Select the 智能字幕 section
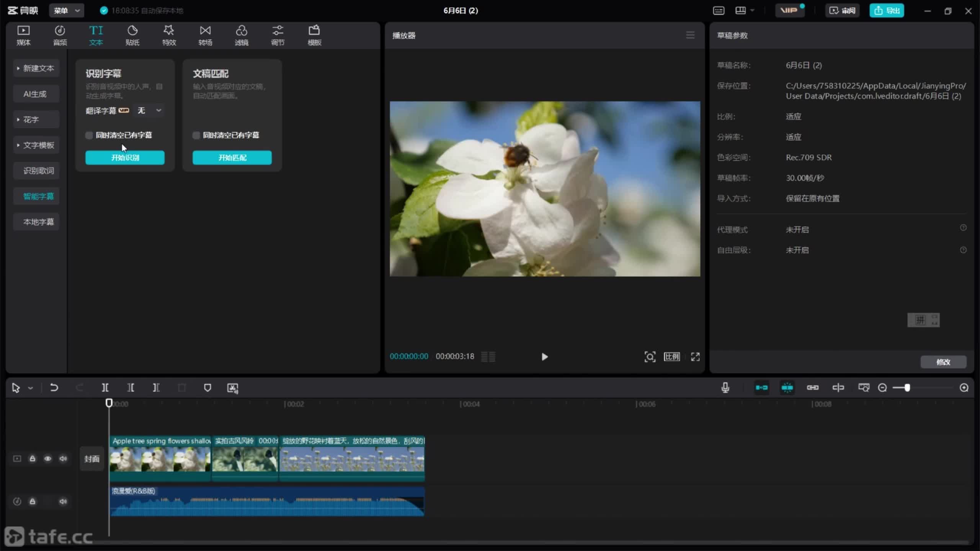Screen dimensions: 980x551 click(36, 196)
